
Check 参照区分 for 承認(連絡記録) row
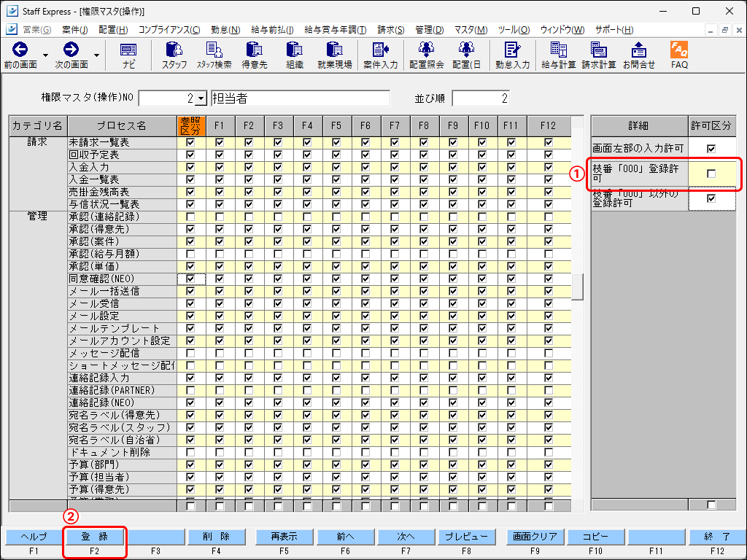pyautogui.click(x=190, y=217)
